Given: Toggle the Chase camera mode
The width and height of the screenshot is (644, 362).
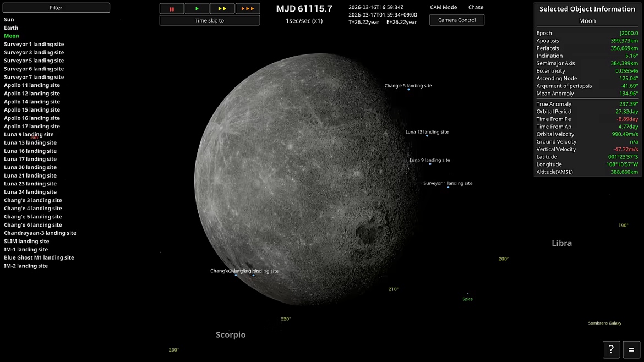Looking at the screenshot, I should 476,8.
